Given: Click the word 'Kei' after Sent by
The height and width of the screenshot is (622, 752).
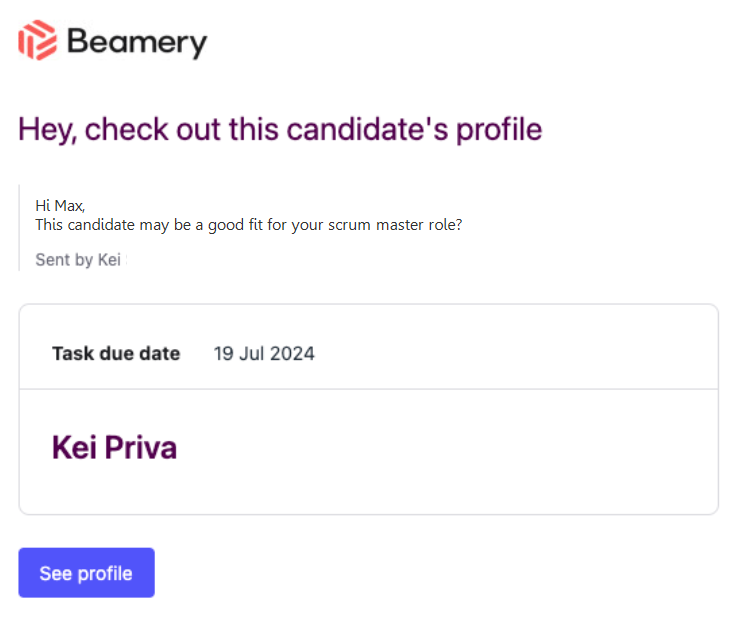Looking at the screenshot, I should tap(109, 259).
